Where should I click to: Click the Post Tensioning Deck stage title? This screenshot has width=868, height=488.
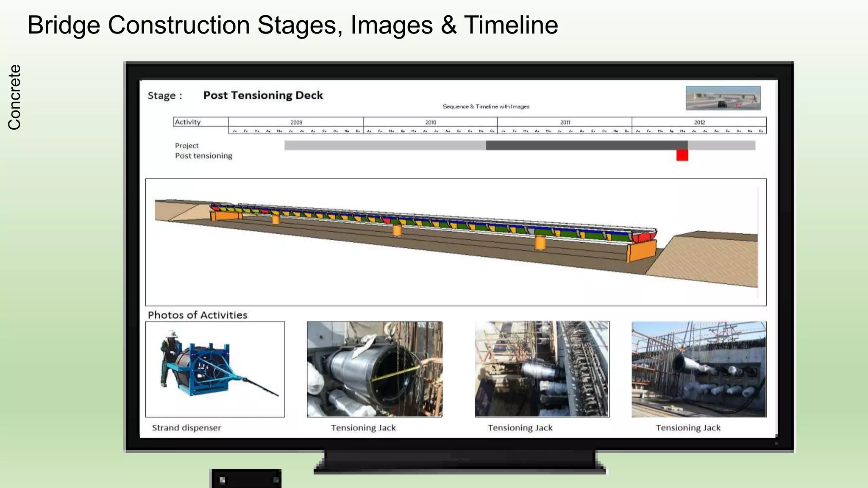point(263,95)
